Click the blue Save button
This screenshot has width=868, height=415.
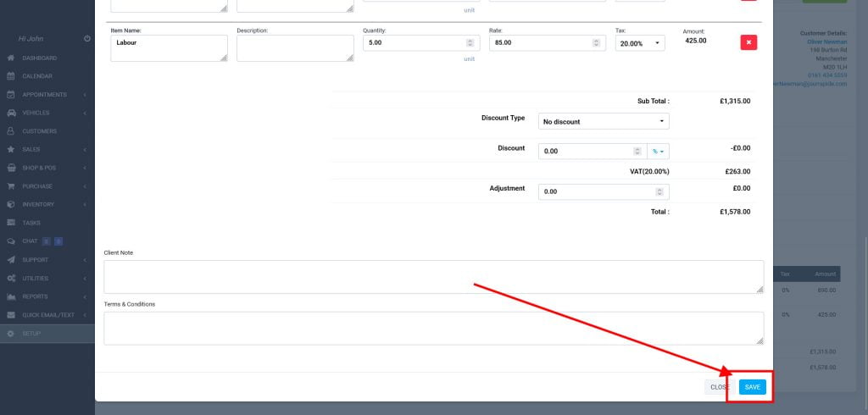[x=752, y=387]
